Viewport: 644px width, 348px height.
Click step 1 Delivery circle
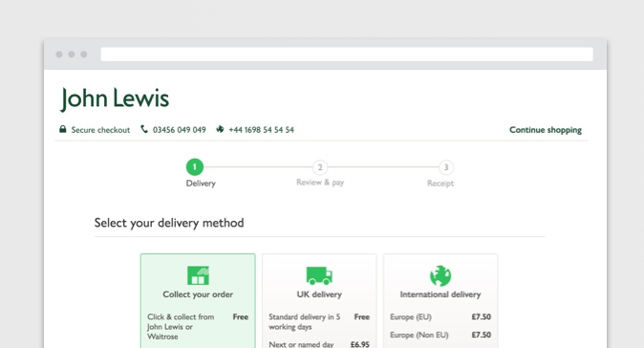(x=195, y=167)
